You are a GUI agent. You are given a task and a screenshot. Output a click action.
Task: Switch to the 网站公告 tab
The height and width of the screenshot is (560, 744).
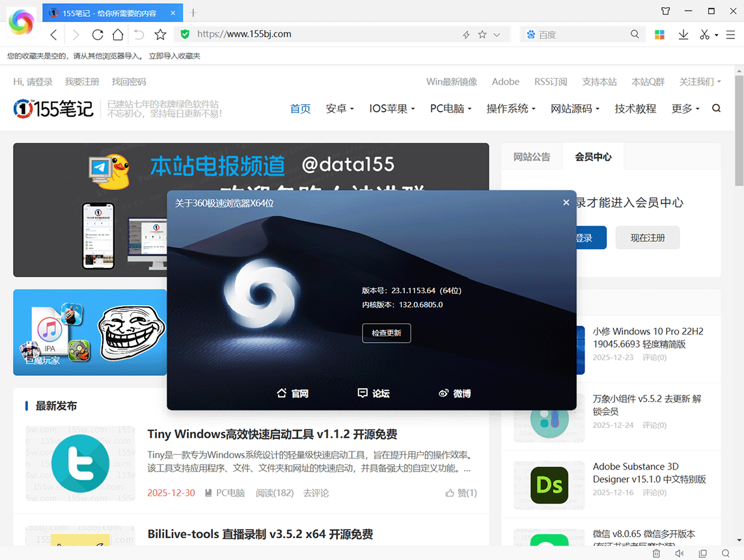[532, 157]
